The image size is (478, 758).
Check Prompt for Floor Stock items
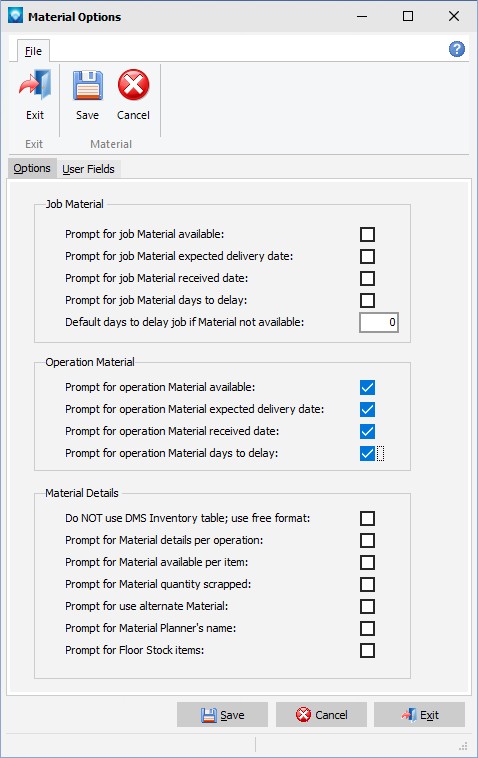point(367,650)
